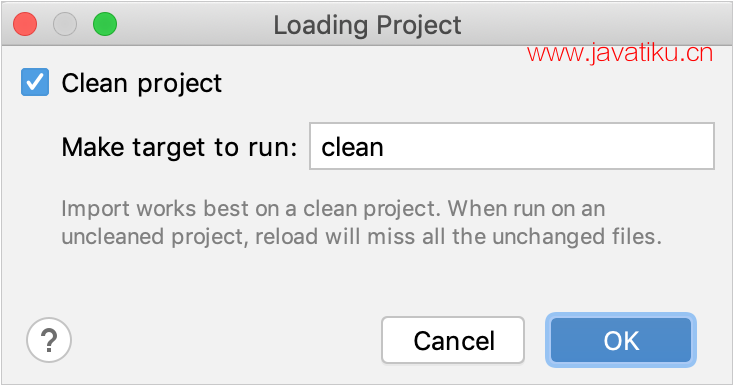734x386 pixels.
Task: Open help via the question mark button
Action: click(x=49, y=340)
